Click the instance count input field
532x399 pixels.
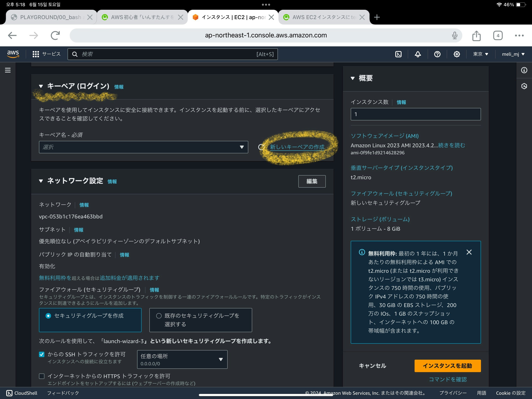415,114
